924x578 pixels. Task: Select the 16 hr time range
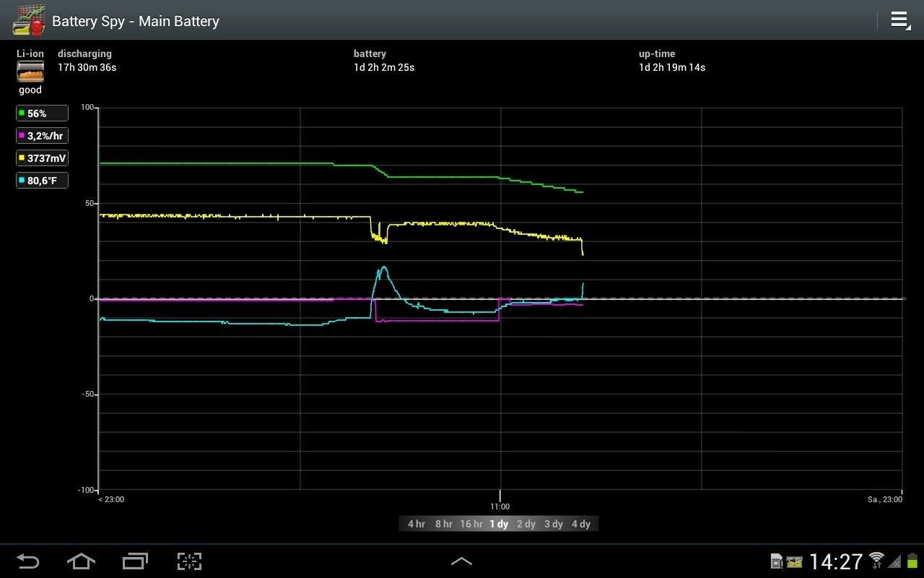coord(471,524)
